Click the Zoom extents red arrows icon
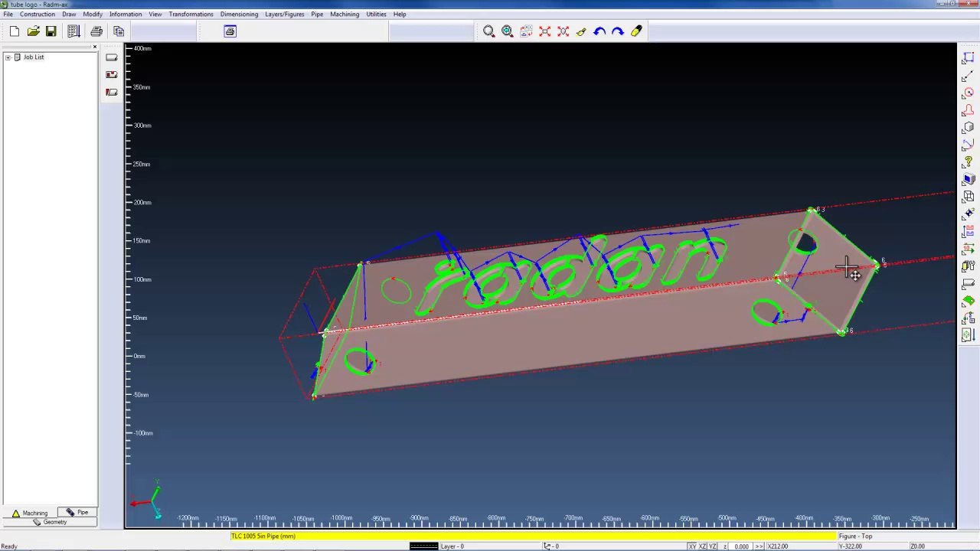This screenshot has height=551, width=980. pos(544,31)
